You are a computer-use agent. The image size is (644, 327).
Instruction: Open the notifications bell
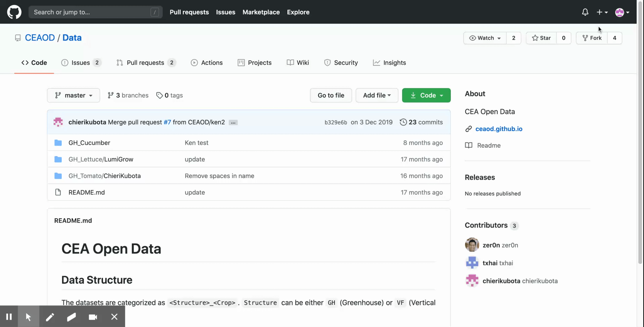(585, 12)
